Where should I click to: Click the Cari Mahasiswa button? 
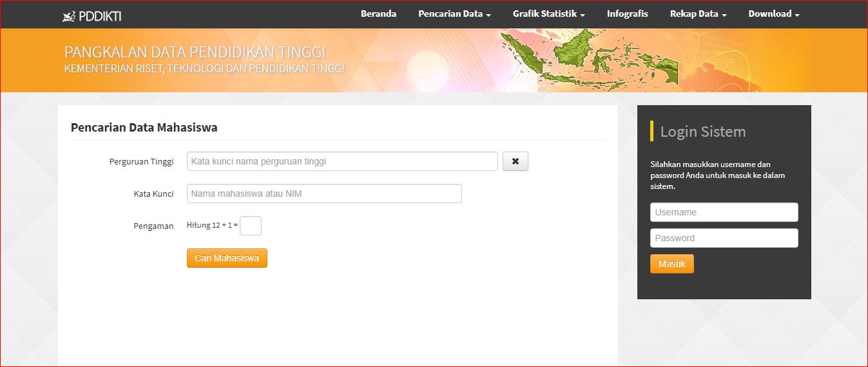point(227,258)
